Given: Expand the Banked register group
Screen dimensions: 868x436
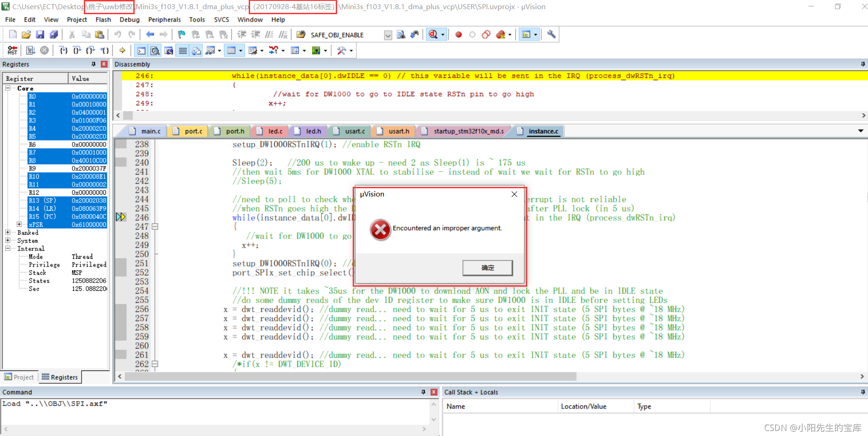Looking at the screenshot, I should 8,232.
